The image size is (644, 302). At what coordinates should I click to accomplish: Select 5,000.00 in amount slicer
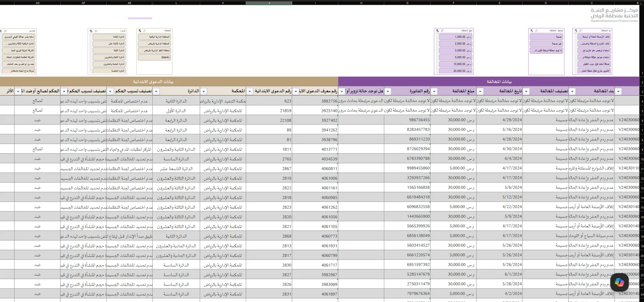[x=456, y=57]
